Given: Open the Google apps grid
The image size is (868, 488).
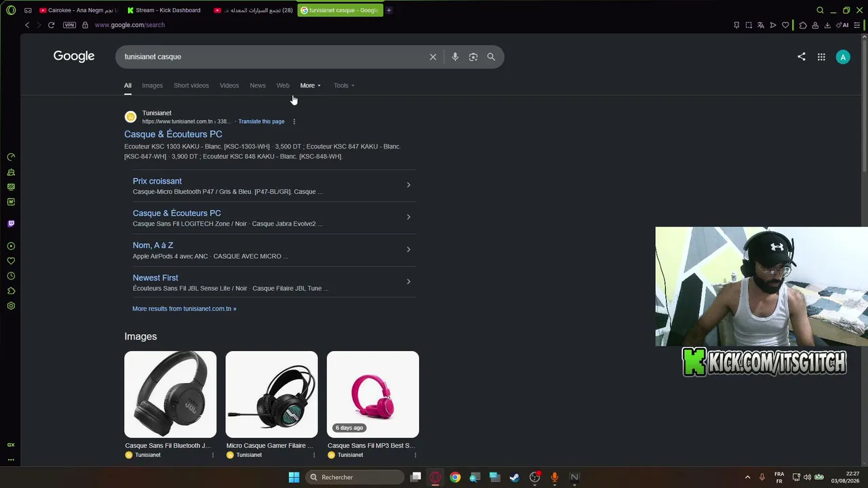Looking at the screenshot, I should [821, 57].
